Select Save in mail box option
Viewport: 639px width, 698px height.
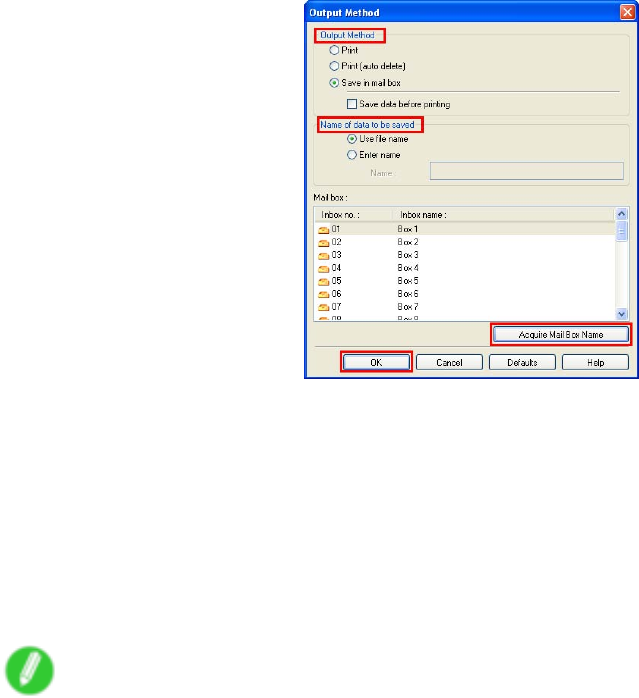point(334,83)
